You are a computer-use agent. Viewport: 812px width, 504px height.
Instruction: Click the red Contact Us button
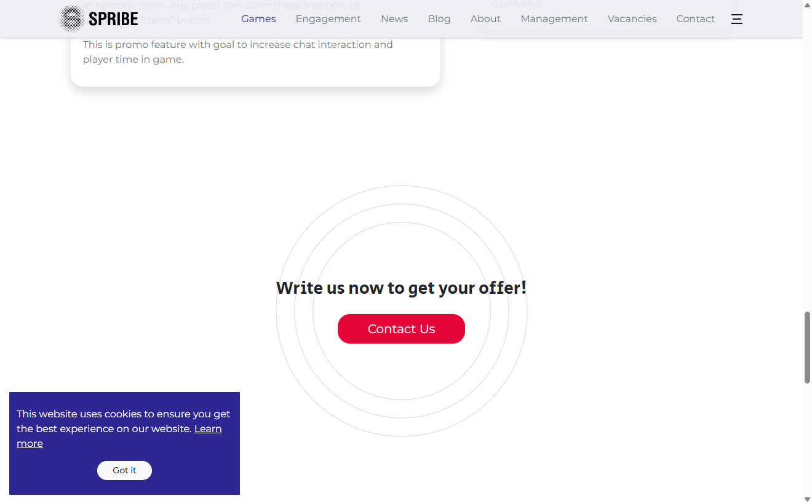pos(401,329)
